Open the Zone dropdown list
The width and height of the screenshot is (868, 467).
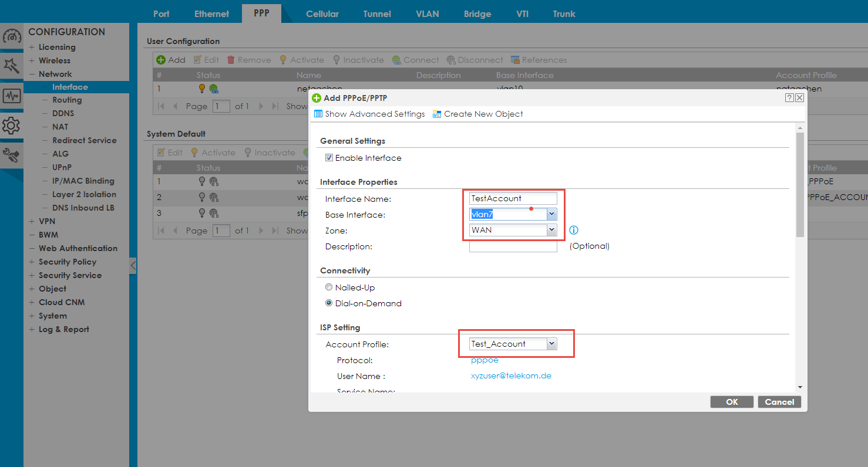tap(551, 231)
